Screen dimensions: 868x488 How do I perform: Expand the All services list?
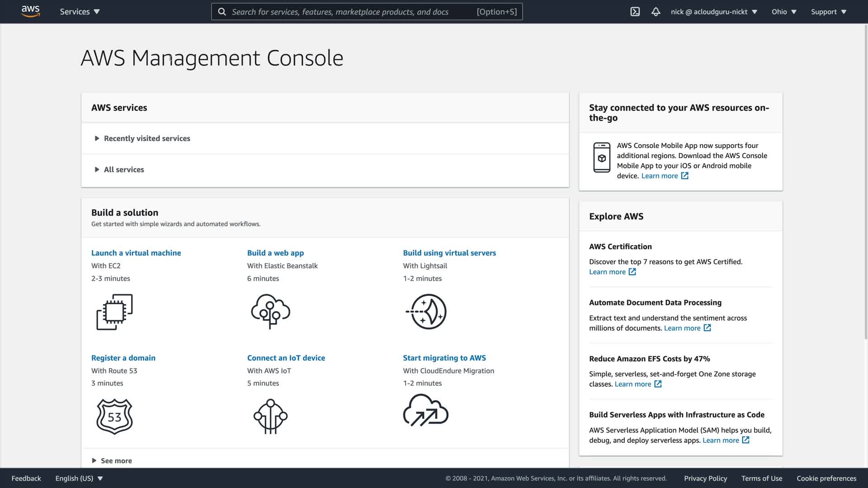[123, 169]
